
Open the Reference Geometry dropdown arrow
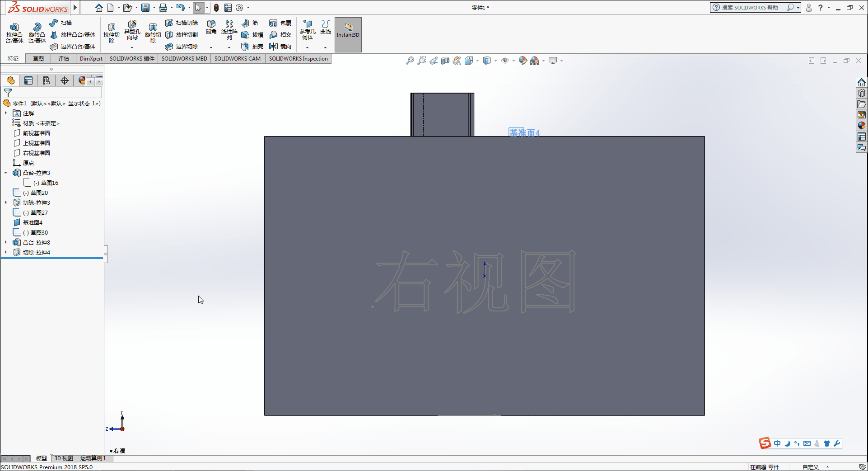coord(307,47)
